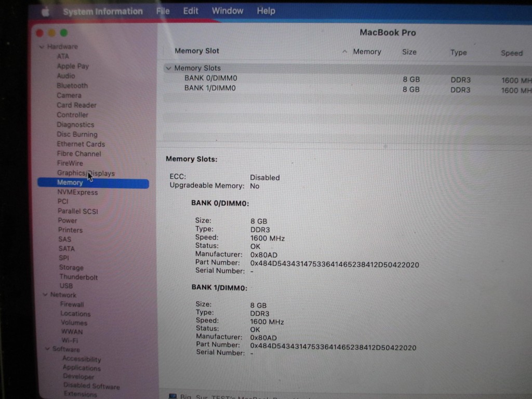
Task: Select Memory in the sidebar
Action: coord(93,183)
